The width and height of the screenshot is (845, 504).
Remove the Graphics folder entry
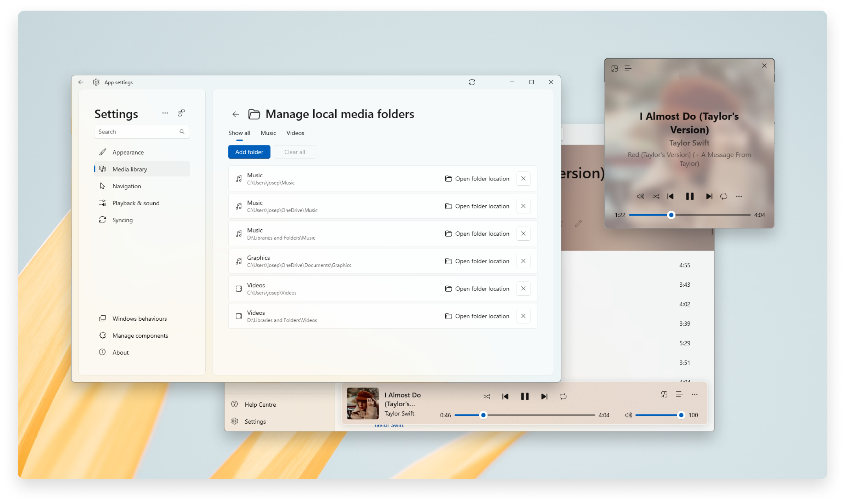coord(523,261)
